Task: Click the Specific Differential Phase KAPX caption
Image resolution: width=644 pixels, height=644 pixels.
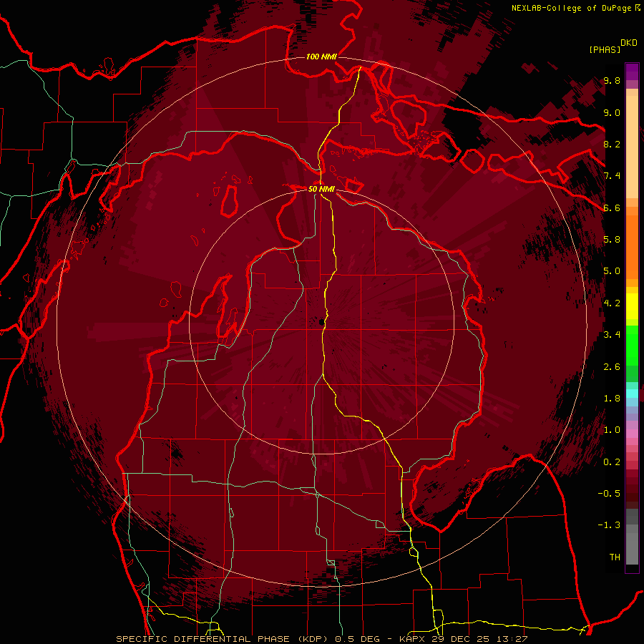Action: [x=321, y=639]
